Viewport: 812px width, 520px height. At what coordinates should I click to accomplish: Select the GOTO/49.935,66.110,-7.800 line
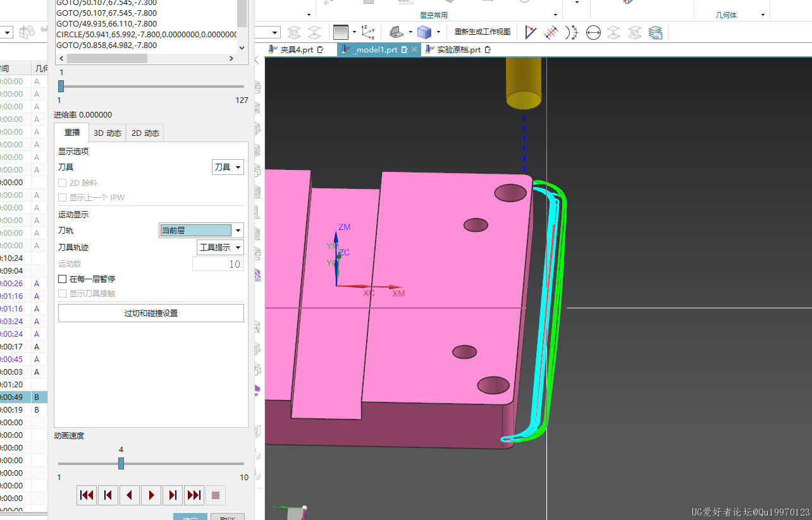tap(106, 23)
